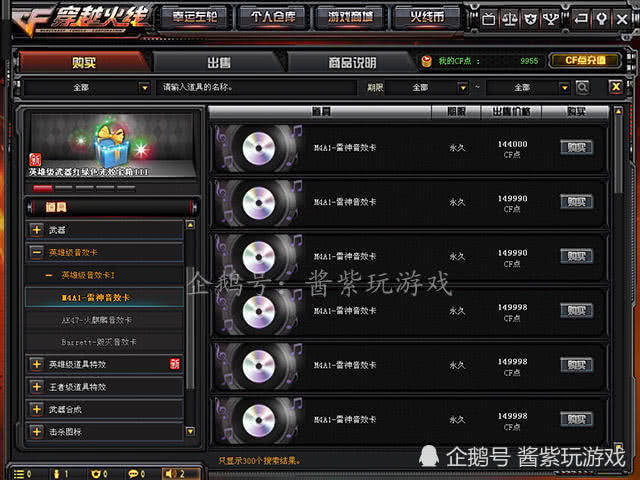Viewport: 640px width, 480px height.
Task: Select Barrett-毁灭音效卡 in the tree
Action: click(104, 342)
